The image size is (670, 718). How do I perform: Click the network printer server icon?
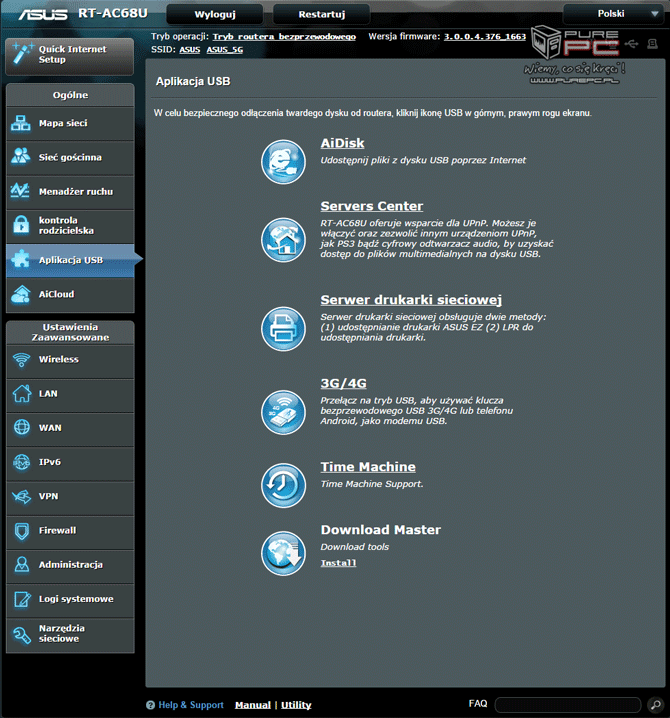click(283, 329)
